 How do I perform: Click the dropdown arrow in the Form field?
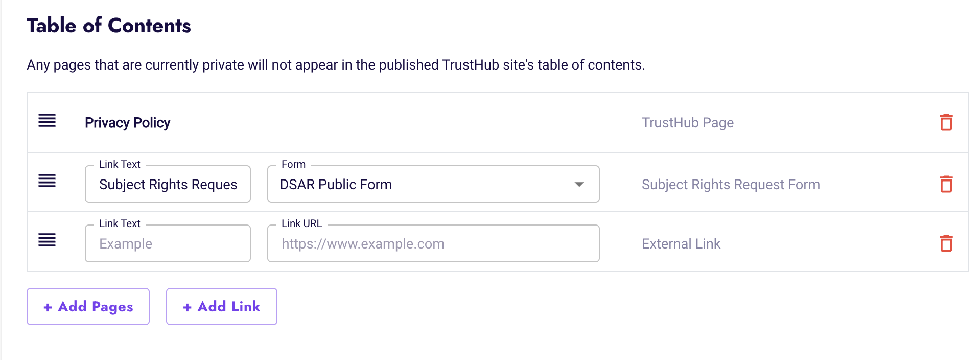(579, 184)
